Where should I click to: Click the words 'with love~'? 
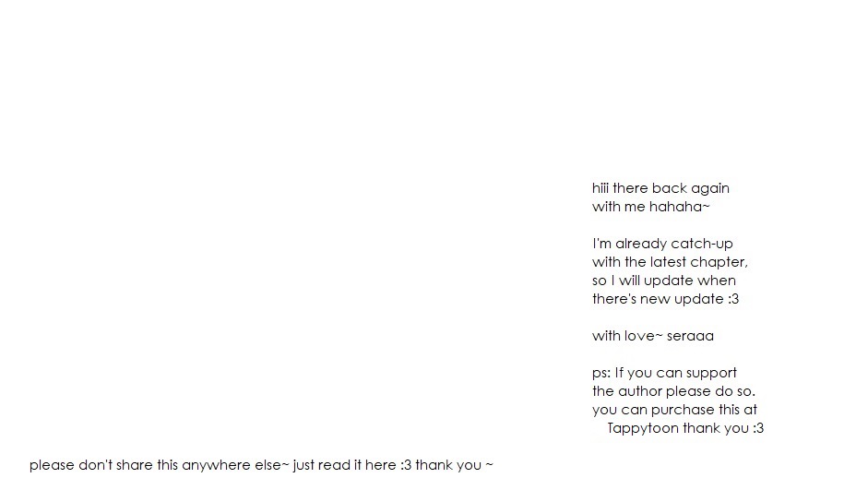tap(627, 336)
